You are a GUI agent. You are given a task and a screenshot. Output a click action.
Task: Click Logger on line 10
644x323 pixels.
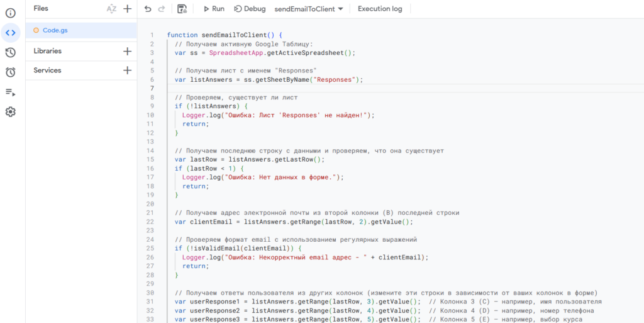pos(194,115)
